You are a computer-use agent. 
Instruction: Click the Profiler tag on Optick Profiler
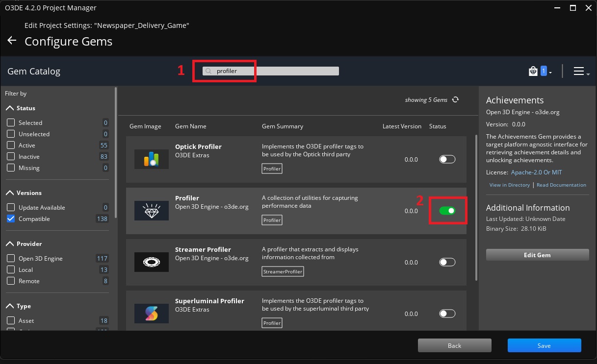click(x=272, y=169)
